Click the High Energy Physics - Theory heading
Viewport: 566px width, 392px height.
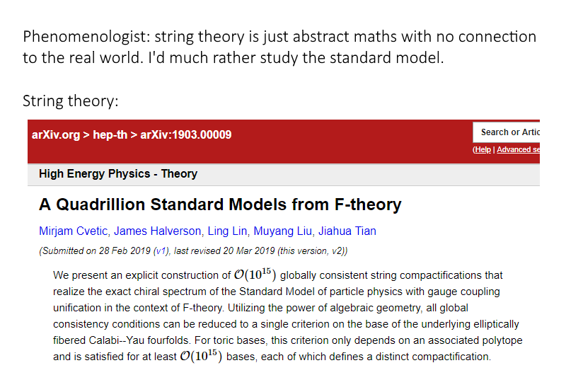pos(118,173)
